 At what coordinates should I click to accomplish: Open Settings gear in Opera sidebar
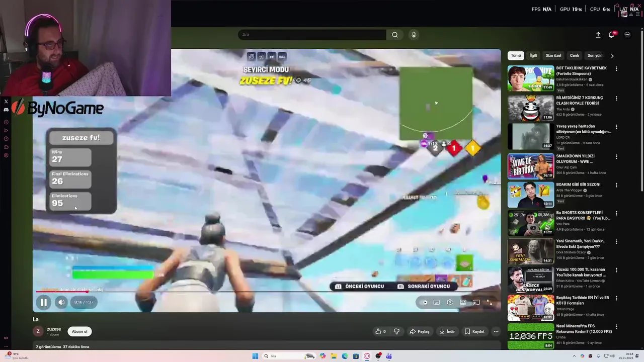pyautogui.click(x=6, y=155)
